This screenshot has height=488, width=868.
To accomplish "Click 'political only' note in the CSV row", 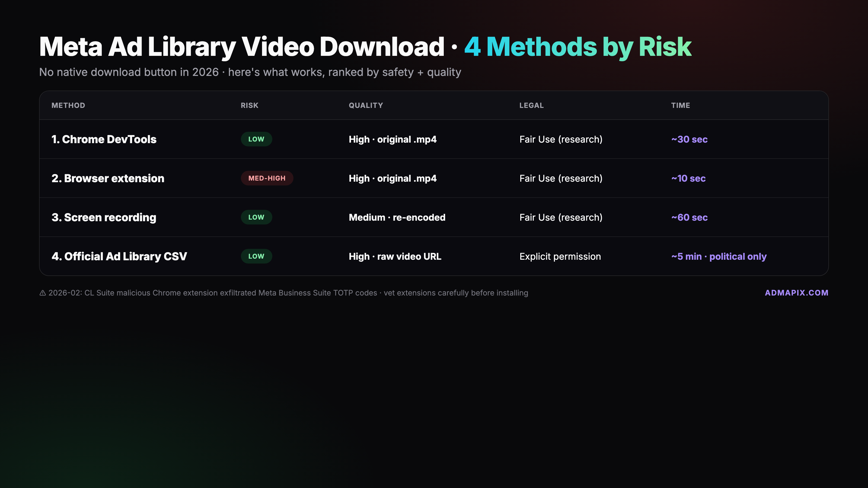I will pos(738,256).
